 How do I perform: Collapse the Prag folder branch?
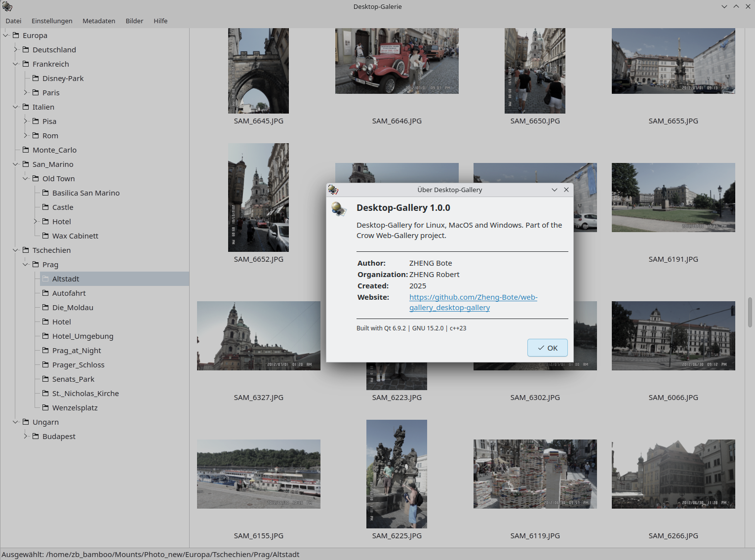[26, 264]
